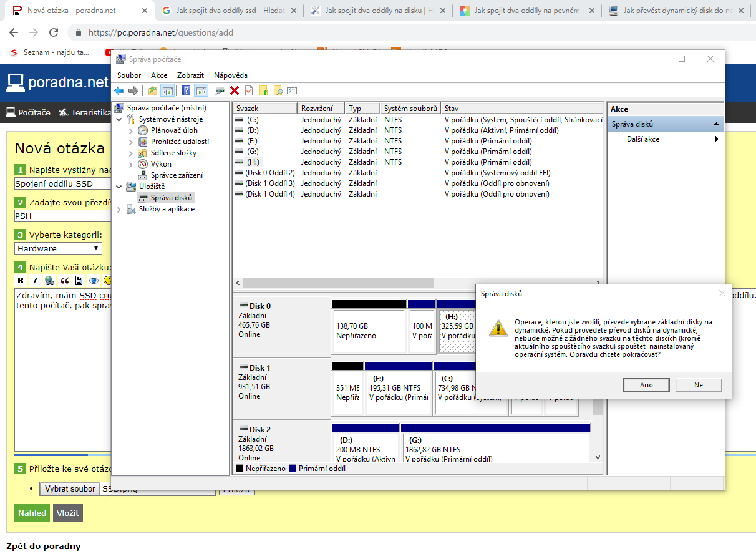Click the folder with magnifier icon
This screenshot has width=756, height=554.
[278, 91]
